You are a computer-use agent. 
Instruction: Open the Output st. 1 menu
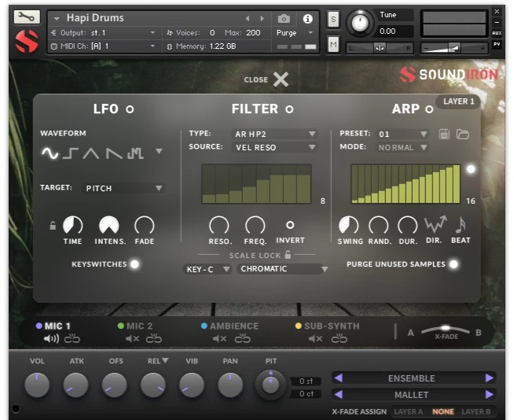coord(103,33)
